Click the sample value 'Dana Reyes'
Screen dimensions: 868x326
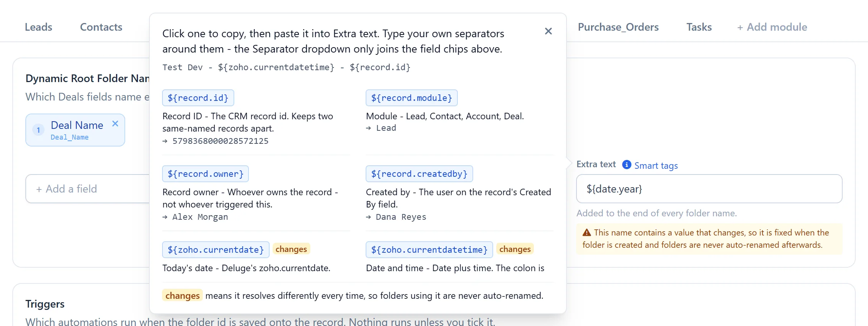(401, 217)
